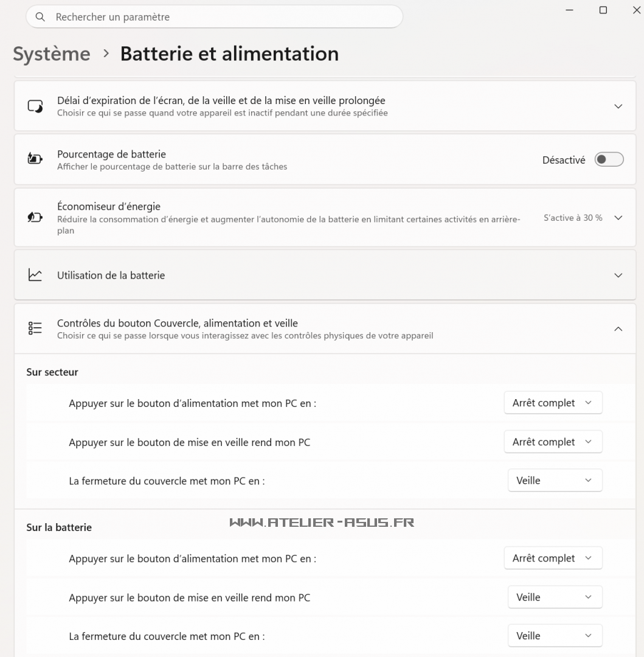Open lid close dropdown under Sur secteur
644x657 pixels.
coord(555,480)
